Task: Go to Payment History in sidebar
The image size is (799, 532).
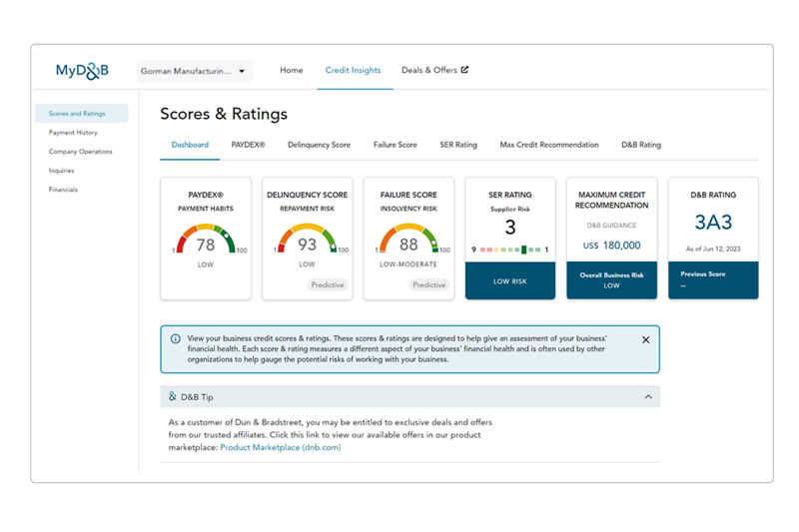Action: pos(73,133)
